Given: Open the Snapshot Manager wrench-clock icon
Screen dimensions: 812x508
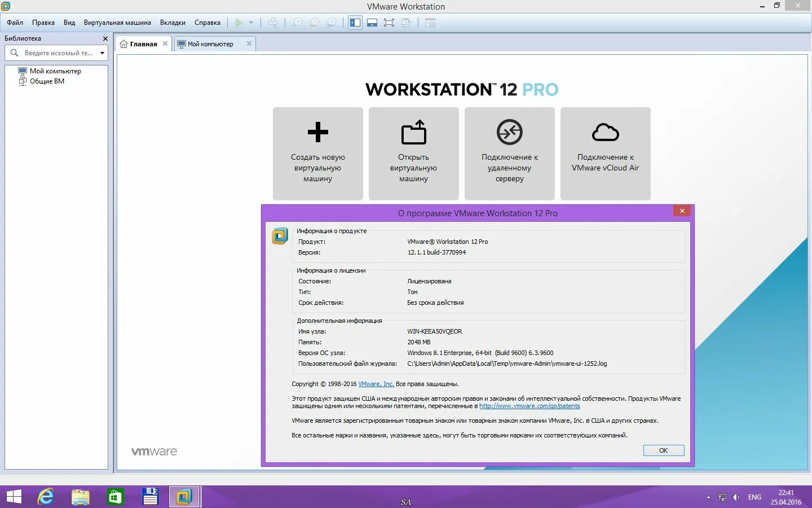Looking at the screenshot, I should click(332, 23).
